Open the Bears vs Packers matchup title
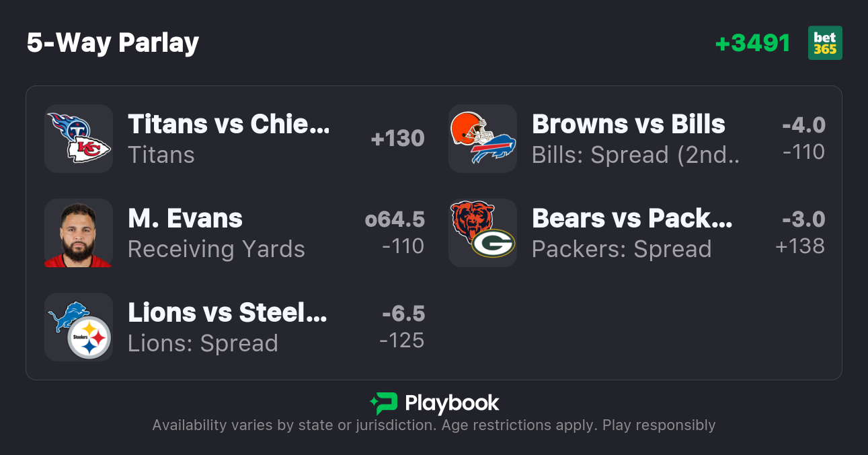868x455 pixels. (631, 218)
